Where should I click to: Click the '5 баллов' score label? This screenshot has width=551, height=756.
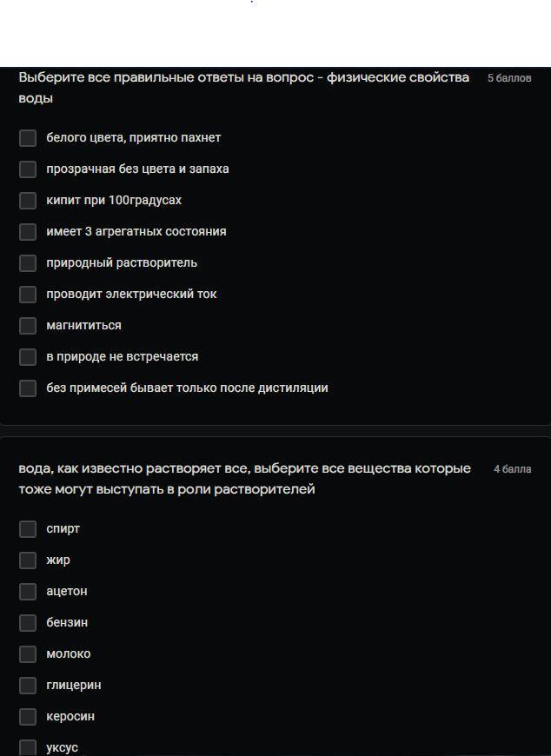509,78
